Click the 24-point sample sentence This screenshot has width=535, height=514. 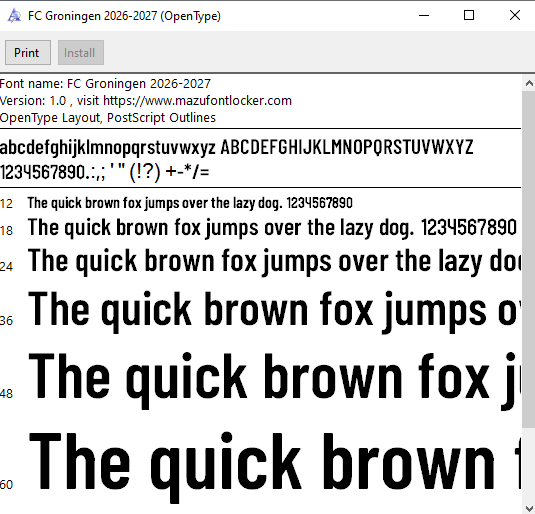point(274,261)
